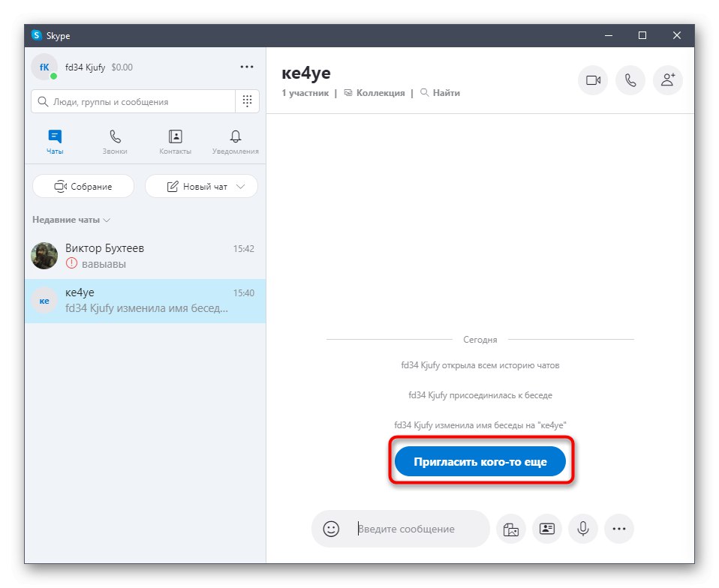
Task: Start a video call in ке4уе chat
Action: click(x=593, y=80)
